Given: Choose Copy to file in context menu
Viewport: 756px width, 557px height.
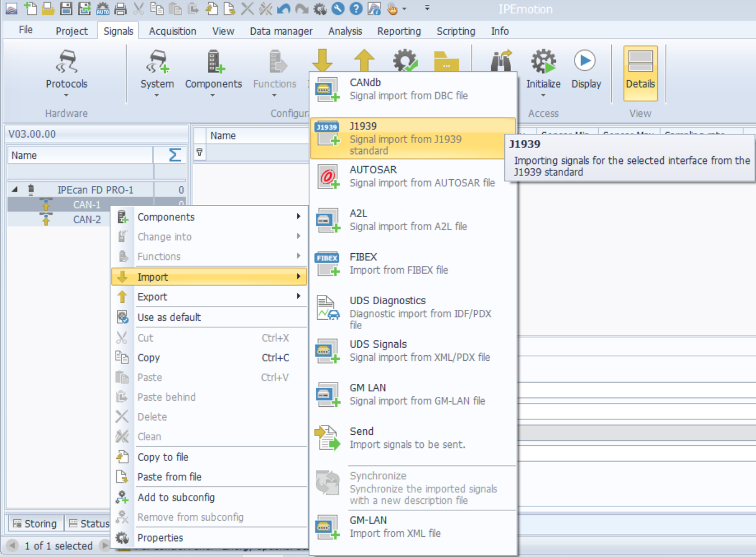Looking at the screenshot, I should coord(209,457).
